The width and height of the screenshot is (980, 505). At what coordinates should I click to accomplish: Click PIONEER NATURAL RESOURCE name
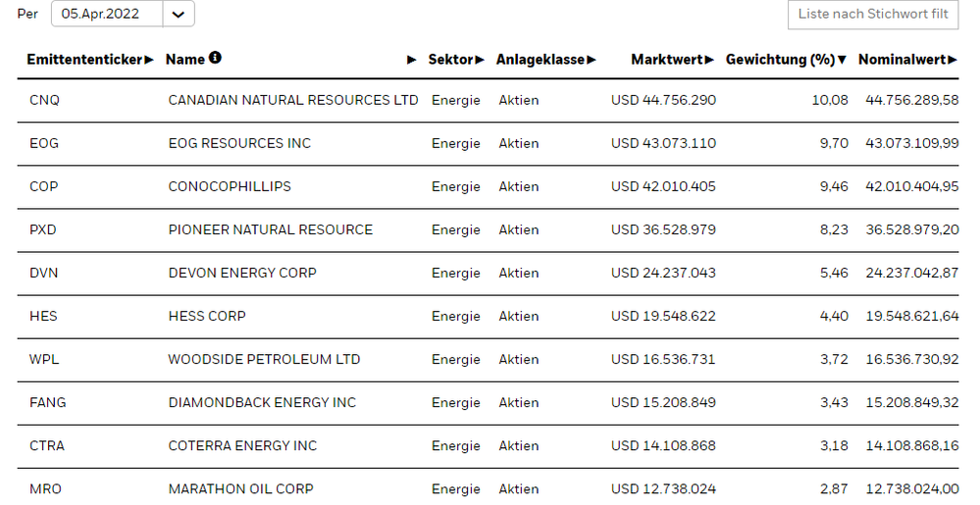(270, 229)
